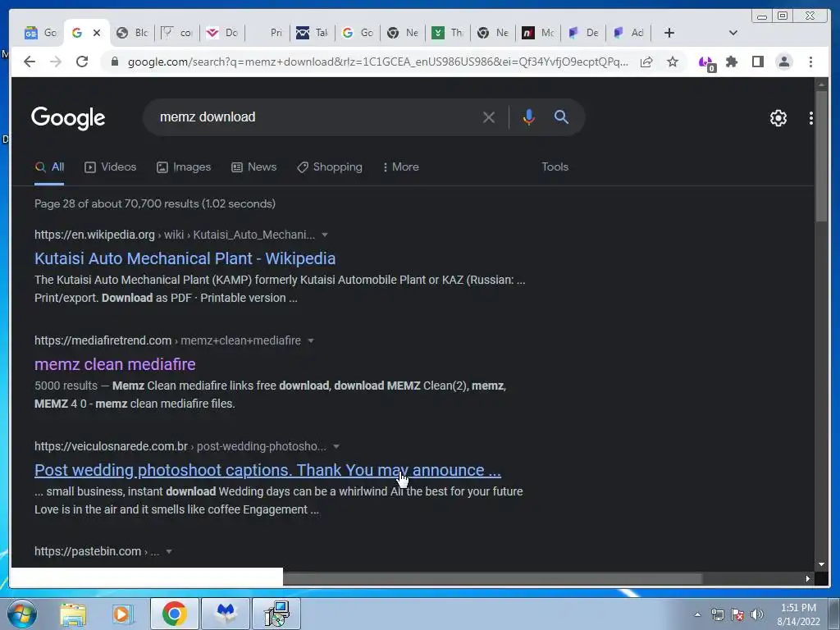Open the Extensions puzzle piece menu
The width and height of the screenshot is (840, 630).
coord(732,62)
